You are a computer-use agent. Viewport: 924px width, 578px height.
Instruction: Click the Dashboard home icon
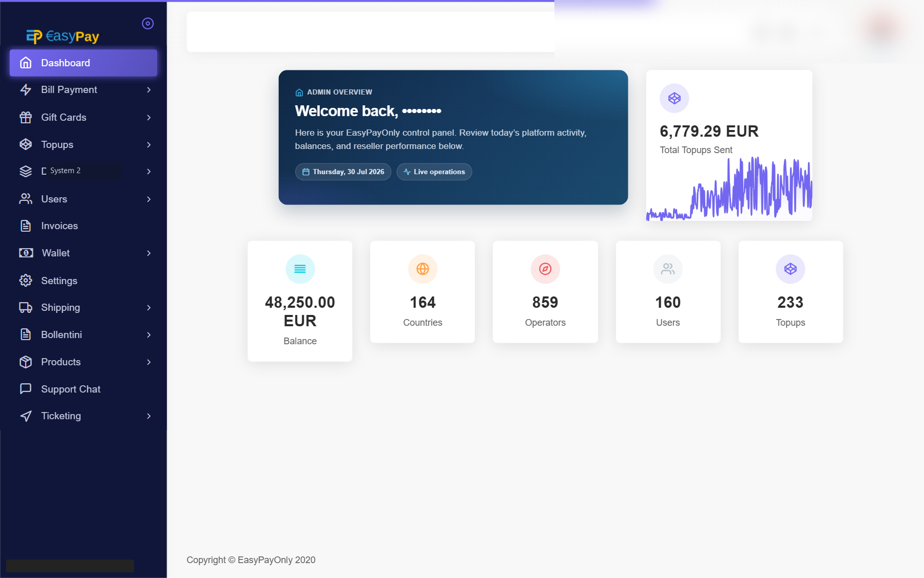pyautogui.click(x=26, y=63)
